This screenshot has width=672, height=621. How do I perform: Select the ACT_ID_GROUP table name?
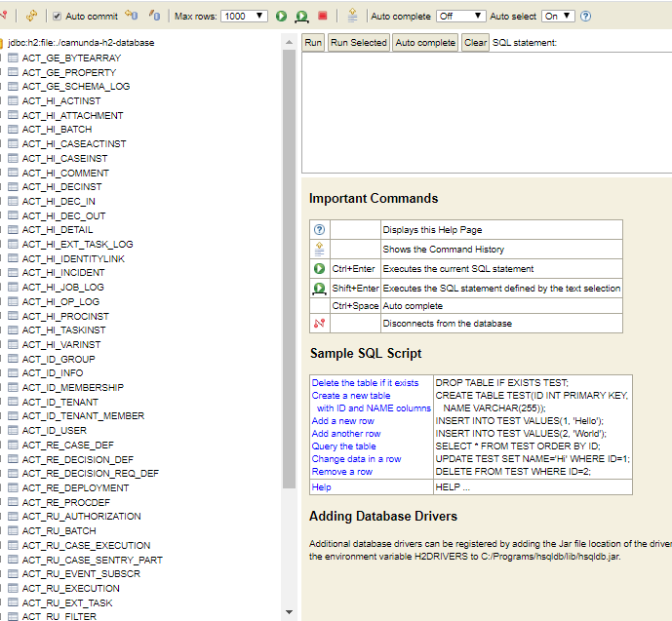point(59,359)
